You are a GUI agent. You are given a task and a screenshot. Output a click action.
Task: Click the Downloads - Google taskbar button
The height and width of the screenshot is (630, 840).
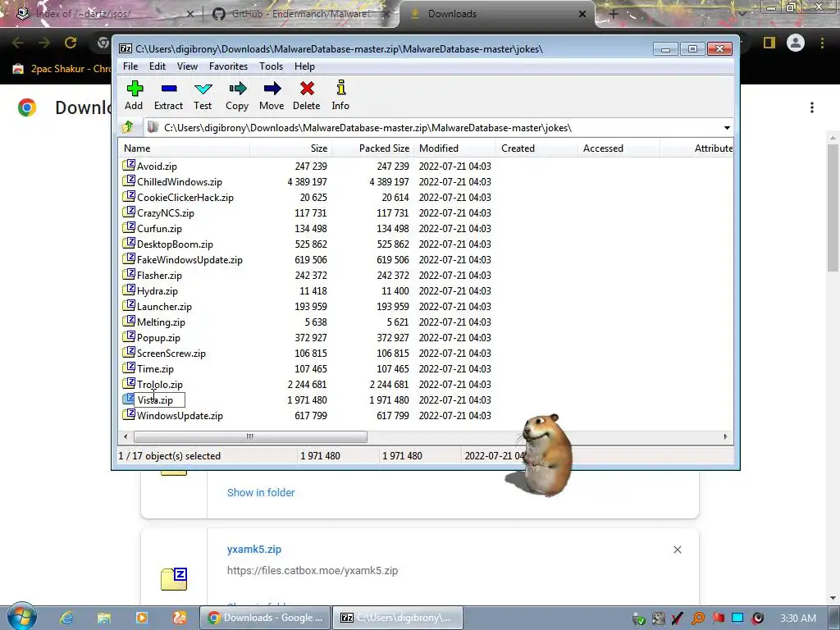[265, 618]
